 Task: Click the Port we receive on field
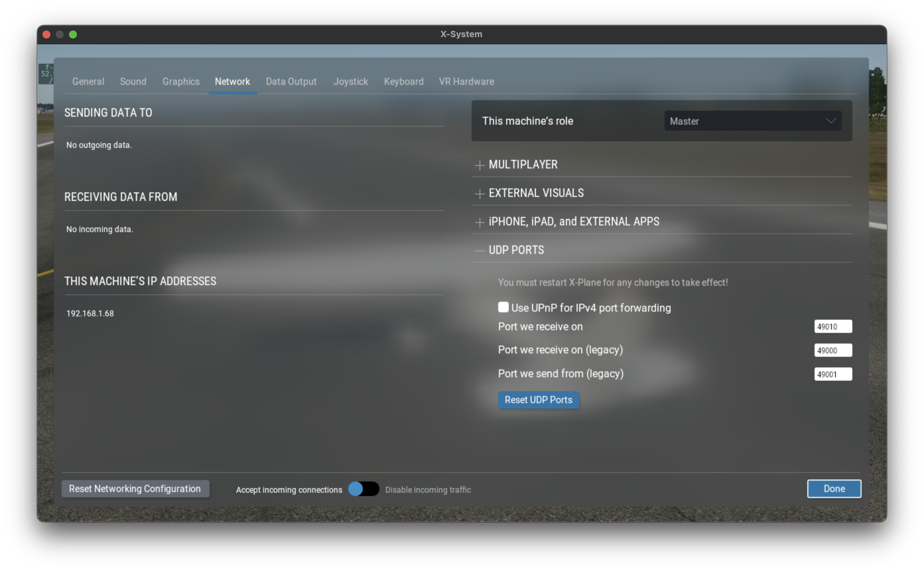tap(833, 326)
